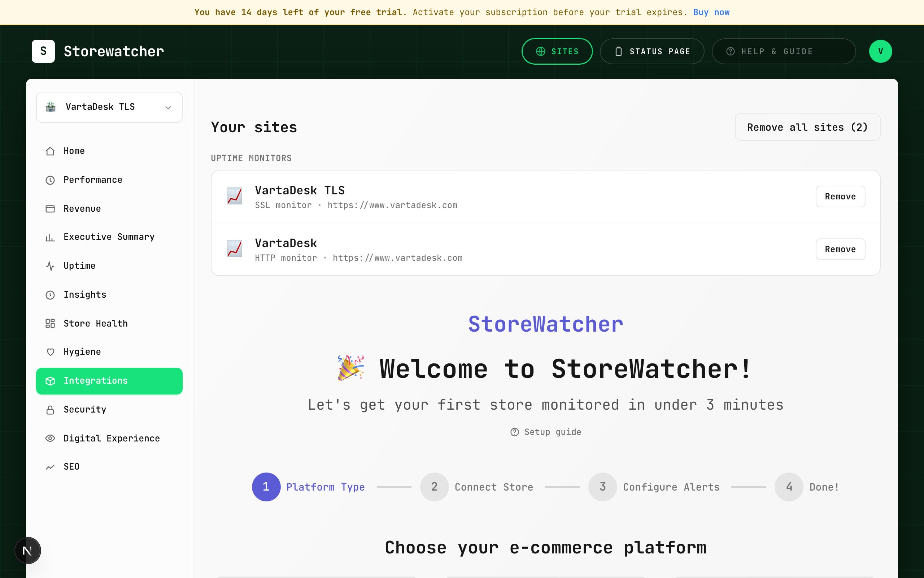Viewport: 924px width, 578px height.
Task: Open Security in the sidebar
Action: coord(109,410)
